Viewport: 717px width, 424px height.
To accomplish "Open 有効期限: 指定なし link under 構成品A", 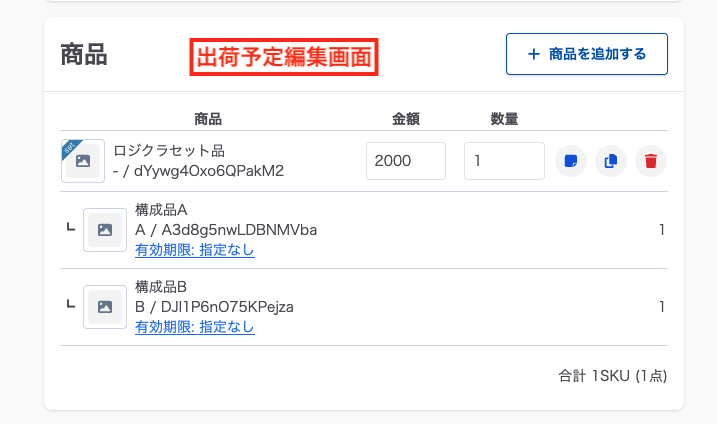I will pos(195,250).
